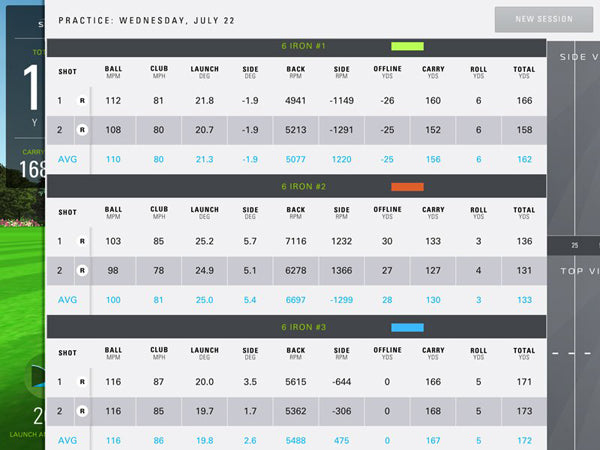Collapse the 6 Iron #3 session header
This screenshot has height=450, width=600.
297,327
